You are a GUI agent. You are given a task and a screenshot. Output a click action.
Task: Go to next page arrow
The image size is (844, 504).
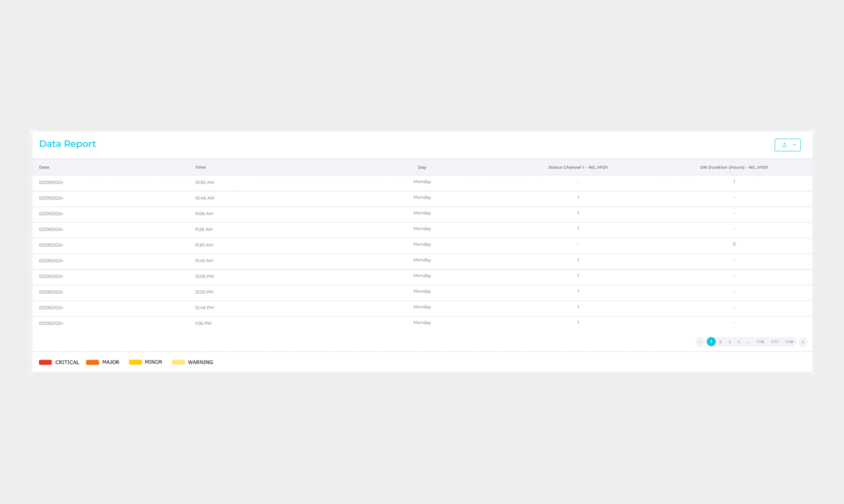803,342
